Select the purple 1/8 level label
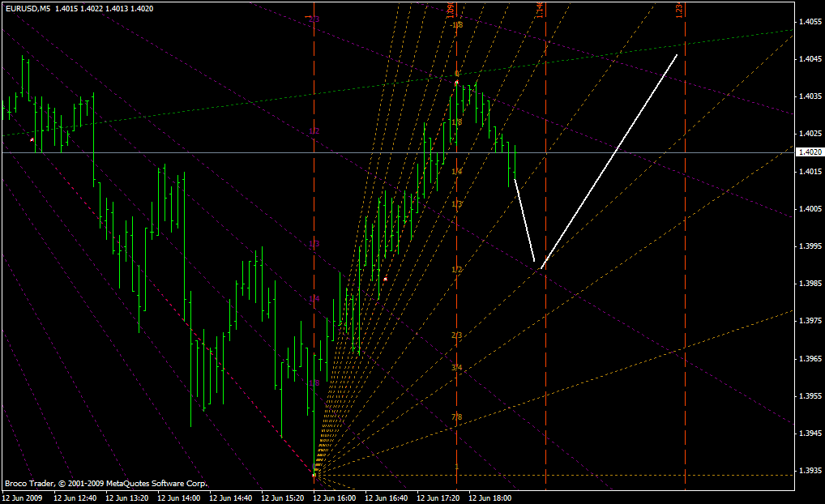825x504 pixels. tap(314, 383)
